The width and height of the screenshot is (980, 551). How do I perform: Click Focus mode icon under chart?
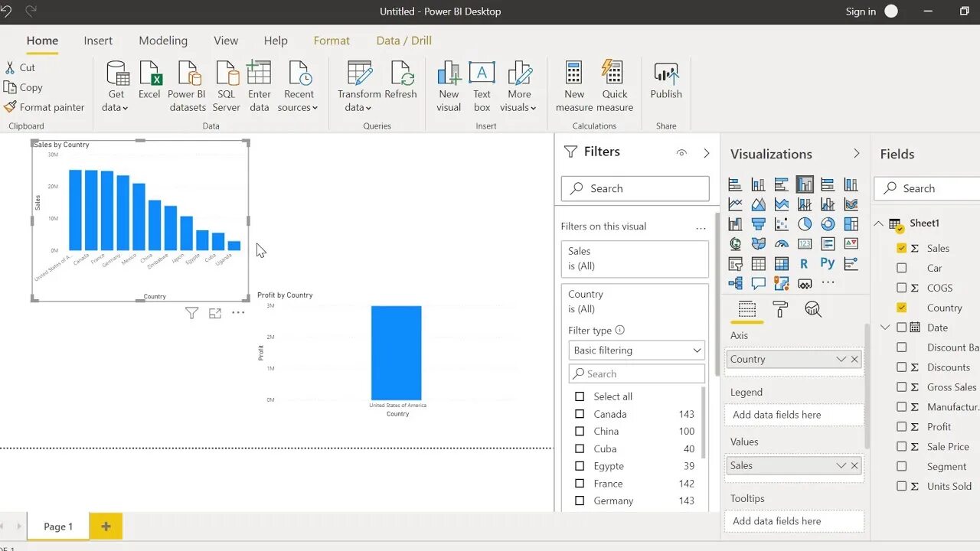[215, 313]
